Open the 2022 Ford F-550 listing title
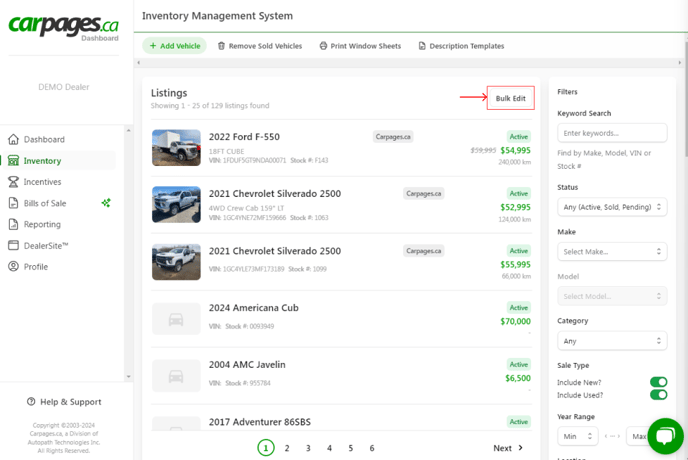This screenshot has width=688, height=460. click(244, 137)
